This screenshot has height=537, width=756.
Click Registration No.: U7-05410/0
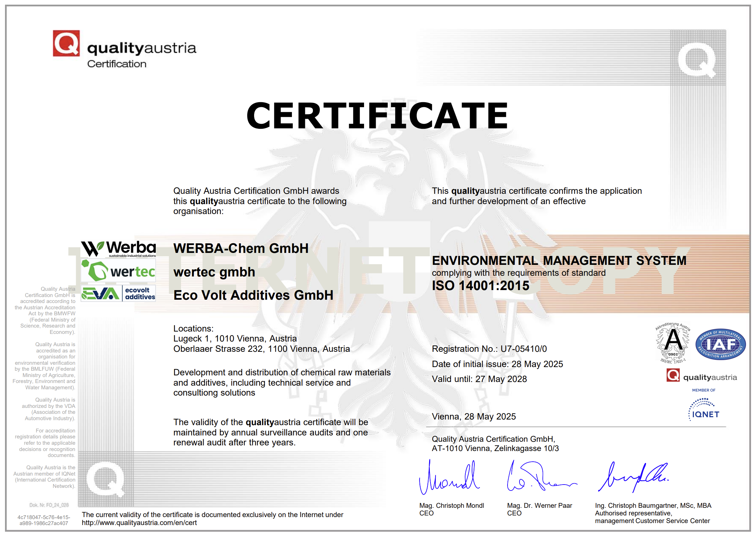(x=489, y=349)
